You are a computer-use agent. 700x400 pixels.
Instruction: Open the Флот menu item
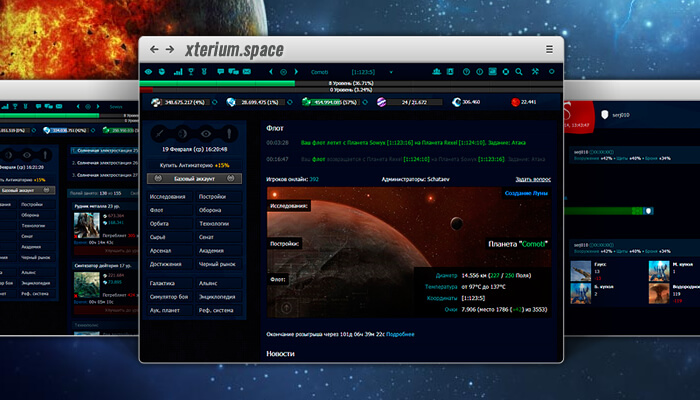170,210
